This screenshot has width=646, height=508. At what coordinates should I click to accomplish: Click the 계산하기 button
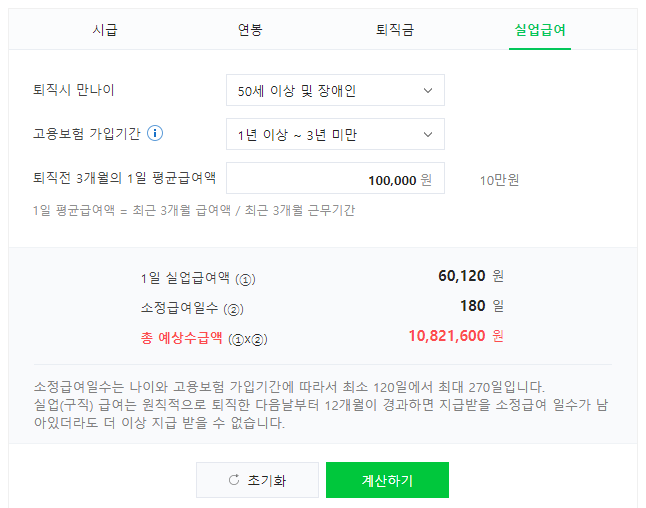387,480
